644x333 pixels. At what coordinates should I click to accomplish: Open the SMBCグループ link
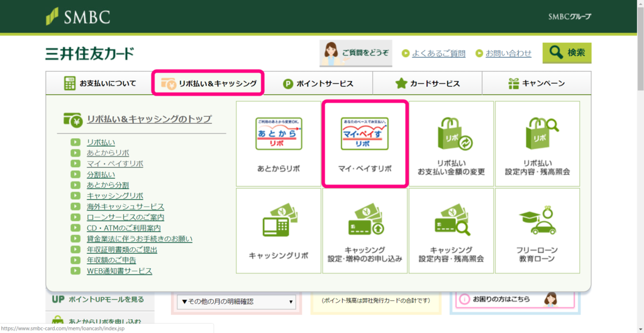pos(570,17)
